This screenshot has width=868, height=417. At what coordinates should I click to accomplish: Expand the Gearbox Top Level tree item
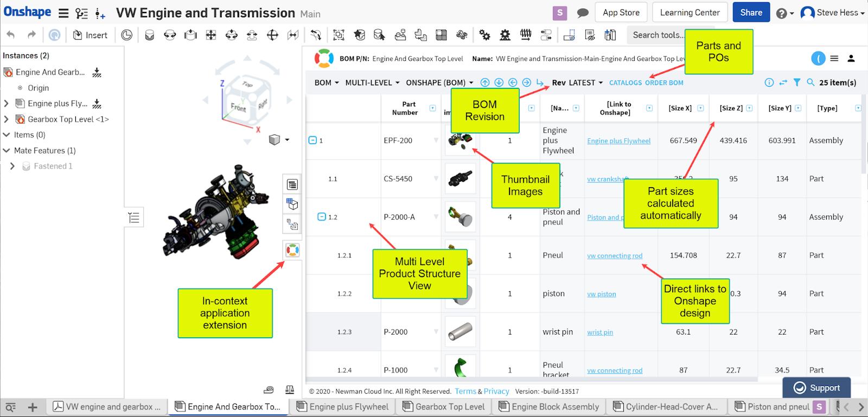click(7, 119)
